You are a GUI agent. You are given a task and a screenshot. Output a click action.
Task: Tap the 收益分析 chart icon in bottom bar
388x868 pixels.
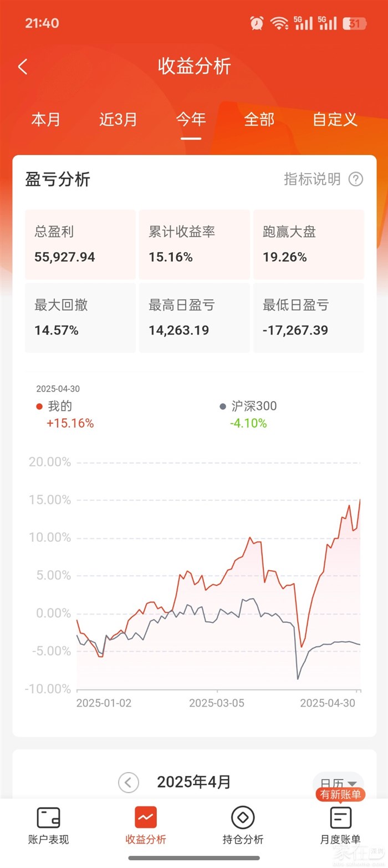pos(146,818)
